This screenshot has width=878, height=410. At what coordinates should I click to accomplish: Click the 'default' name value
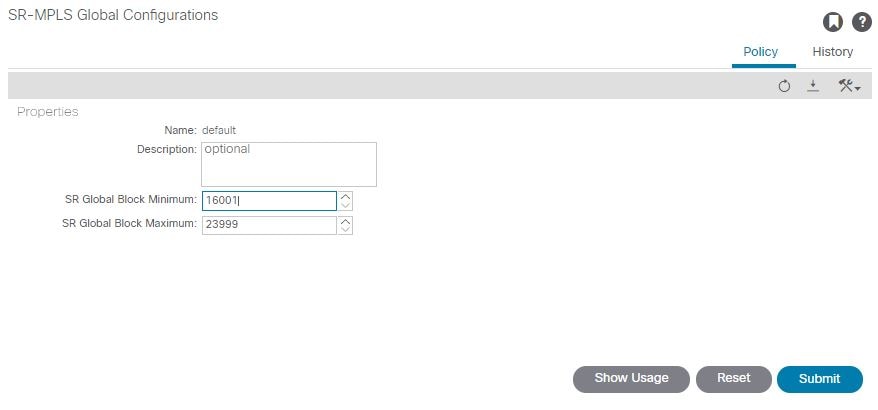click(219, 131)
